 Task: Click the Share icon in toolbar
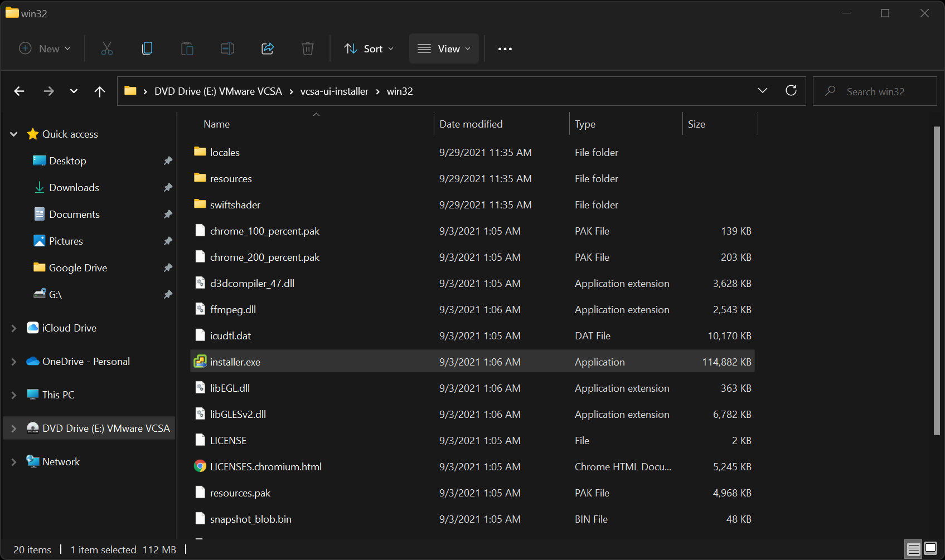(x=268, y=49)
